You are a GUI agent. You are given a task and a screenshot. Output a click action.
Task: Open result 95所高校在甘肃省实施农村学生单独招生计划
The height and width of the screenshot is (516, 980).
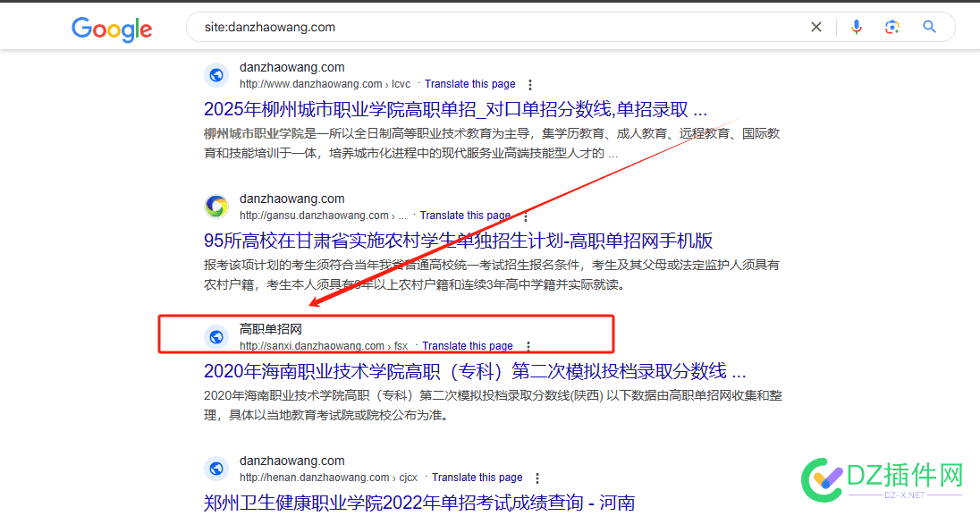pyautogui.click(x=458, y=241)
